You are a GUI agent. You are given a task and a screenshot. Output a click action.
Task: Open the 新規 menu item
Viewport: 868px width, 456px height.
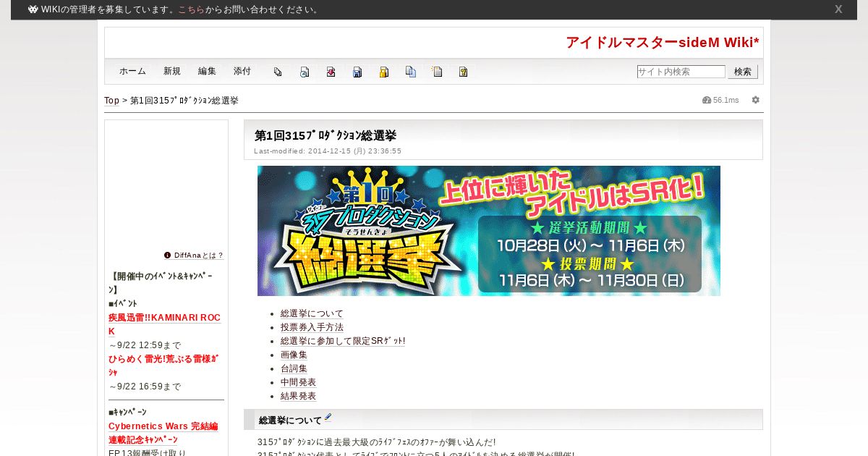click(x=172, y=72)
